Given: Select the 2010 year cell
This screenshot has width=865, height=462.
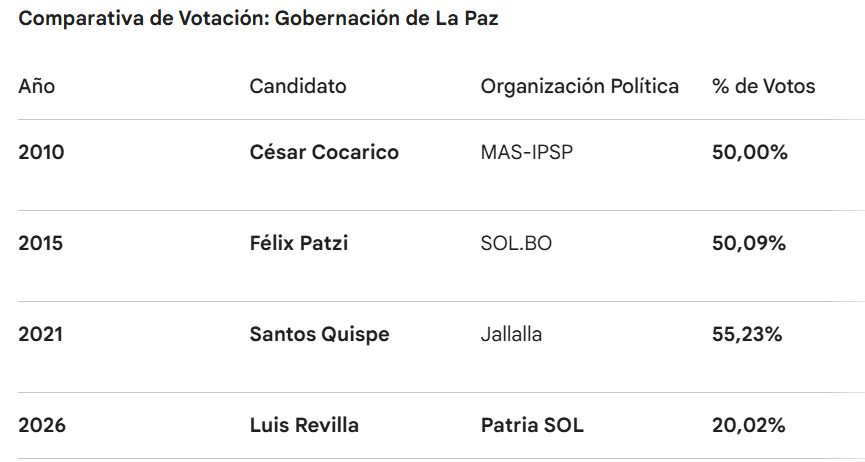Looking at the screenshot, I should click(41, 152).
